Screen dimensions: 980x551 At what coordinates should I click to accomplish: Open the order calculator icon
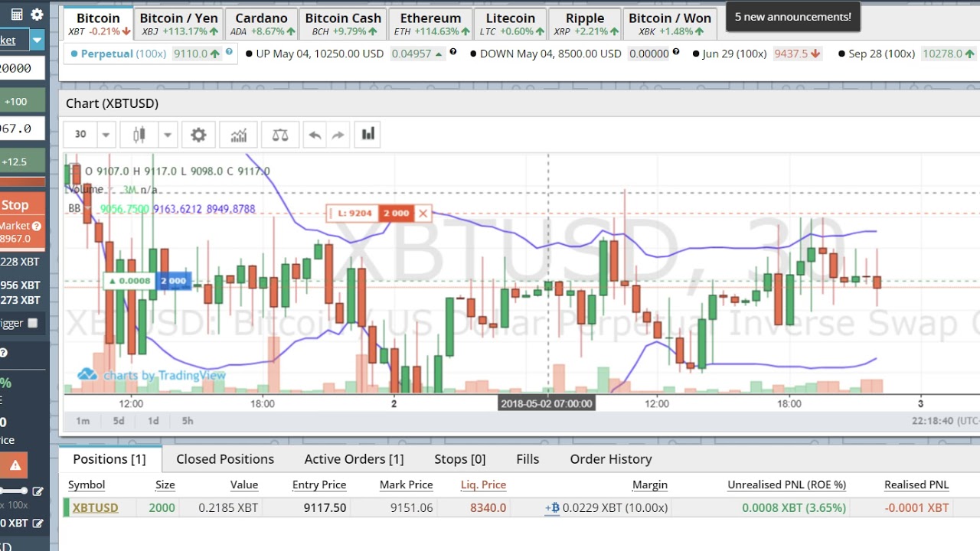coord(17,15)
